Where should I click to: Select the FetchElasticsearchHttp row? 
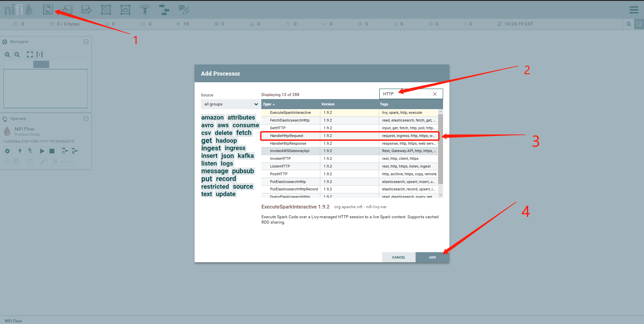[350, 120]
